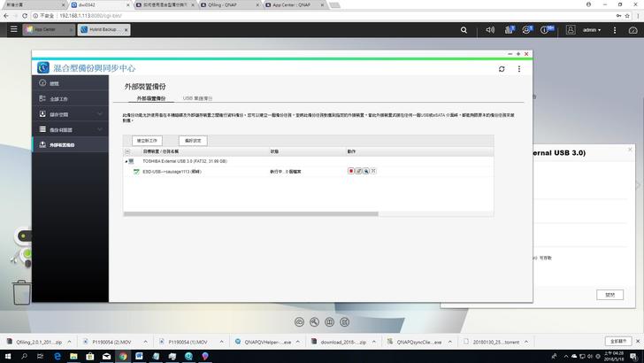
Task: Switch to the USB one-touch backup tab
Action: click(197, 98)
